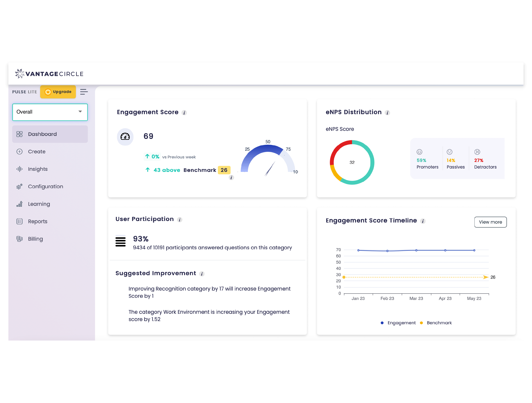This screenshot has height=403, width=532.
Task: Open Reports in the sidebar
Action: click(50, 221)
